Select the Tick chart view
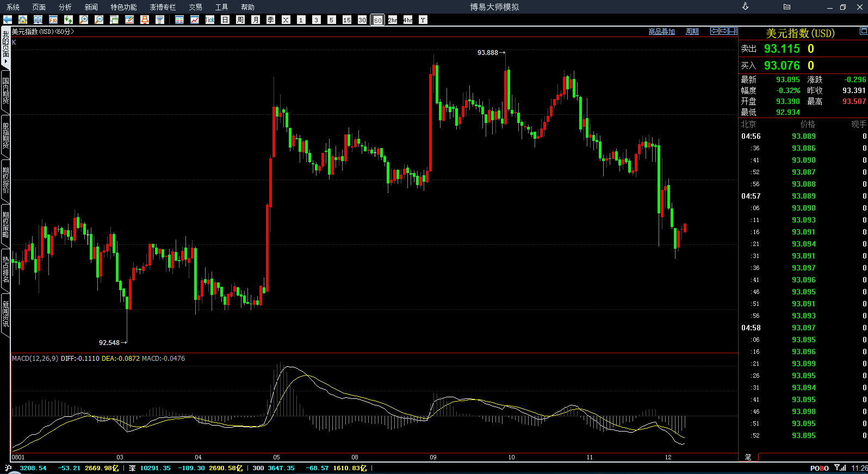The image size is (868, 474). point(210,20)
